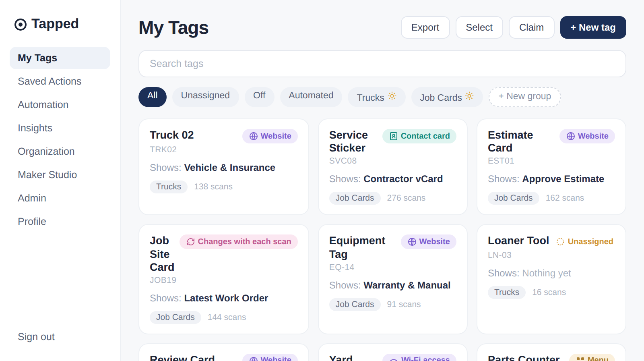644x361 pixels.
Task: Open the Insights section
Action: click(60, 128)
